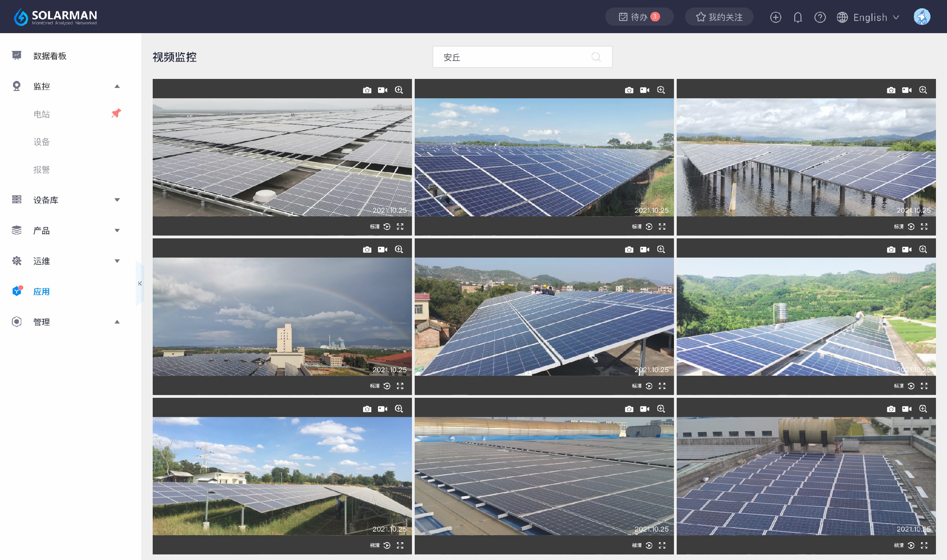Open 我的关注 favorites

coord(719,17)
